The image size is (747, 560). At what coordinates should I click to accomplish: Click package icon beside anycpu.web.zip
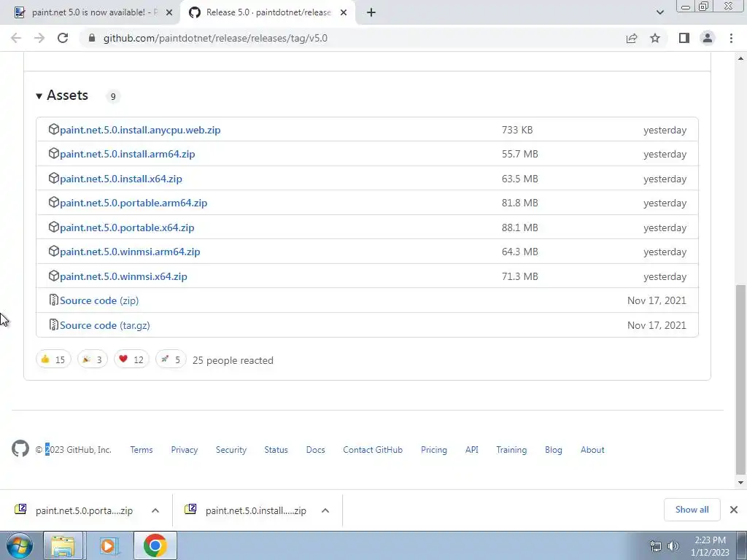(54, 129)
